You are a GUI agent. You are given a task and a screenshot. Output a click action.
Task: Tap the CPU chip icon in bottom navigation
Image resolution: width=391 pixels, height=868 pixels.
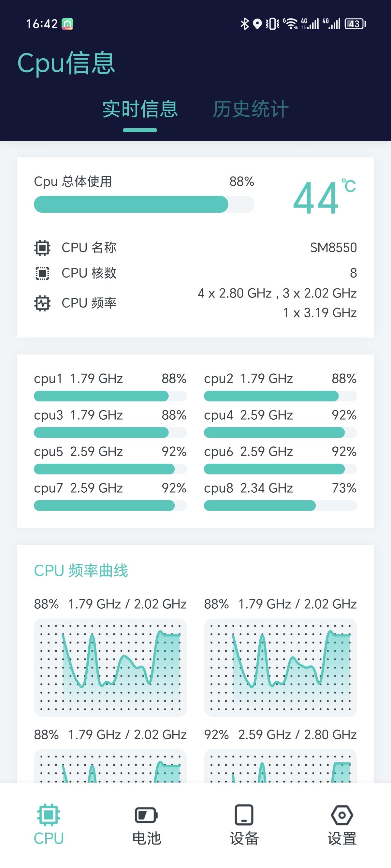pos(49,815)
